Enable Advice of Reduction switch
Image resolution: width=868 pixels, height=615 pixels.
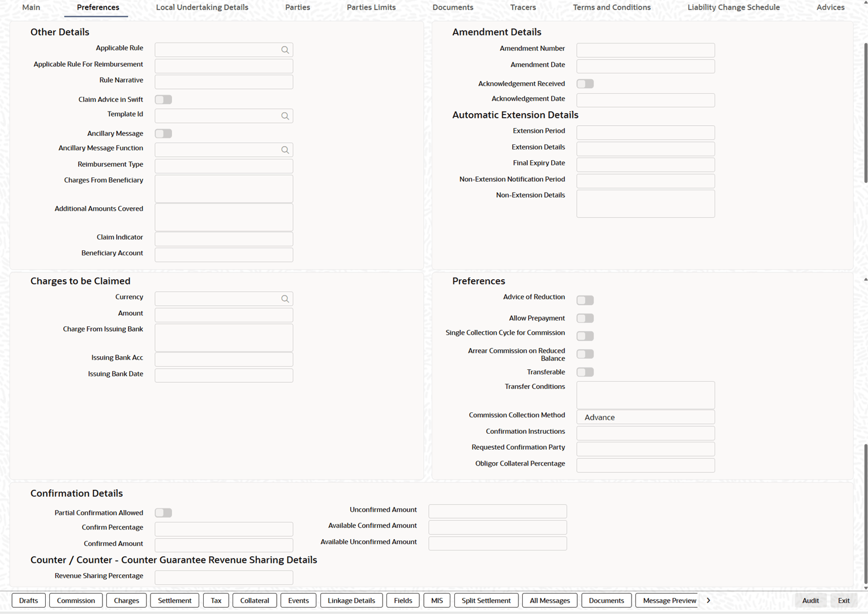(x=585, y=300)
